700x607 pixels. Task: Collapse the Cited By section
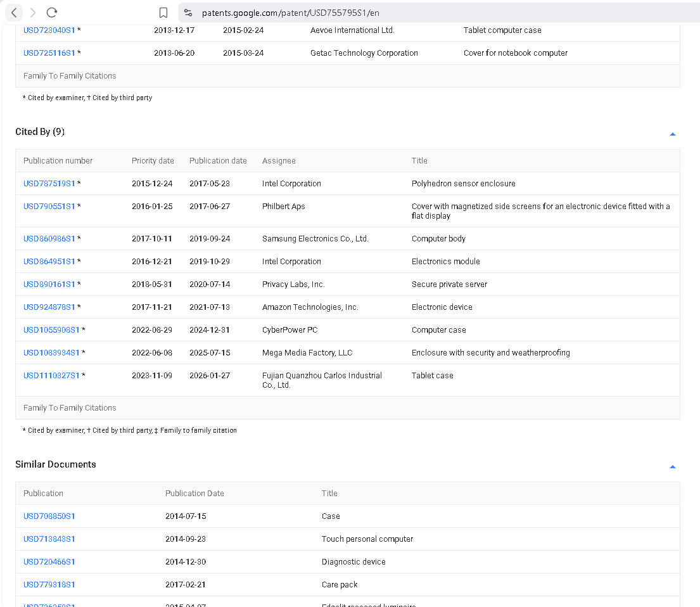(x=672, y=134)
